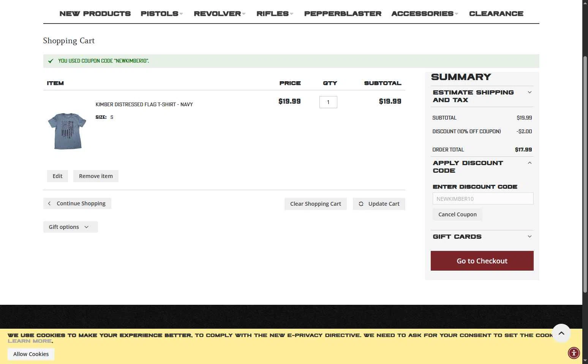
Task: Click Cancel Coupon button
Action: tap(457, 214)
